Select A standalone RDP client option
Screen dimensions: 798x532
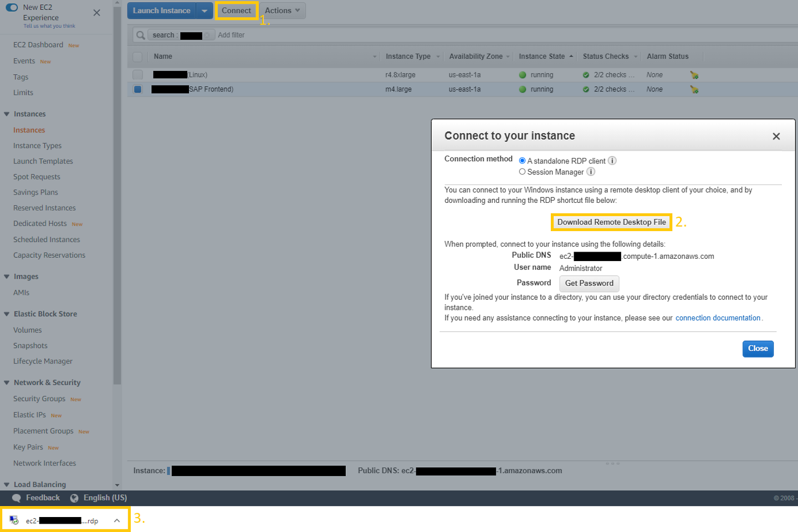point(522,161)
